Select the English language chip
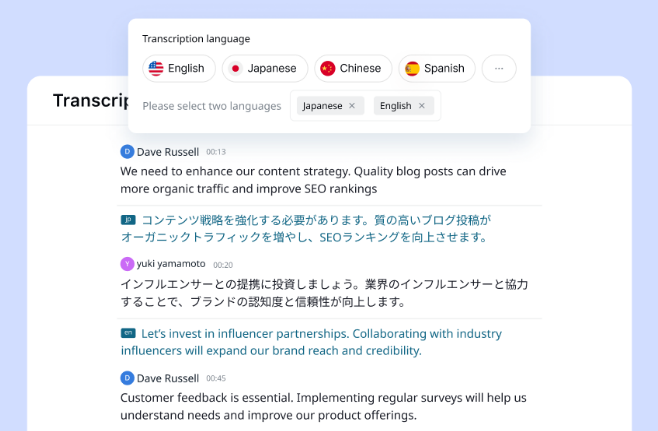 click(x=179, y=68)
